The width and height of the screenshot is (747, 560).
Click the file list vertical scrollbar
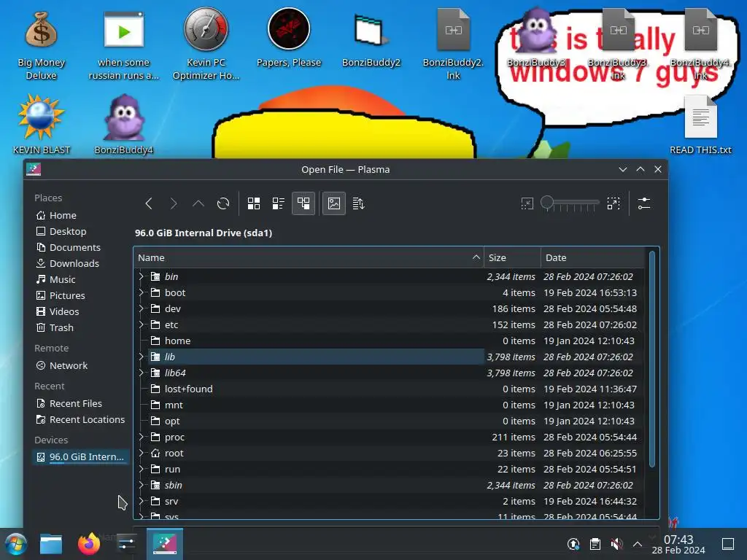point(651,359)
